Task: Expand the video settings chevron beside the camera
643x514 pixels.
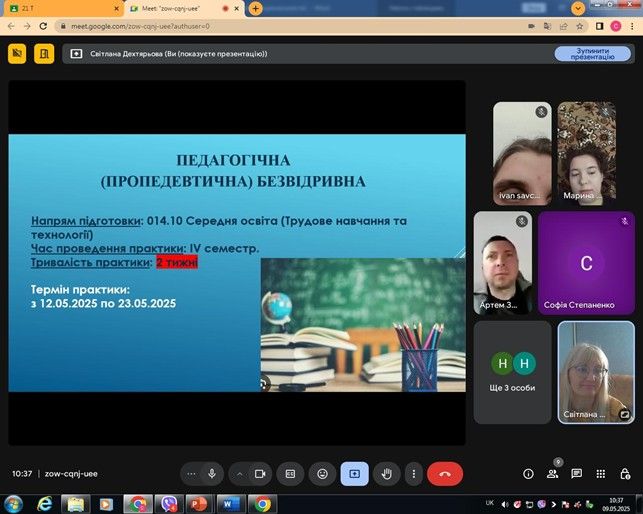Action: pos(239,473)
